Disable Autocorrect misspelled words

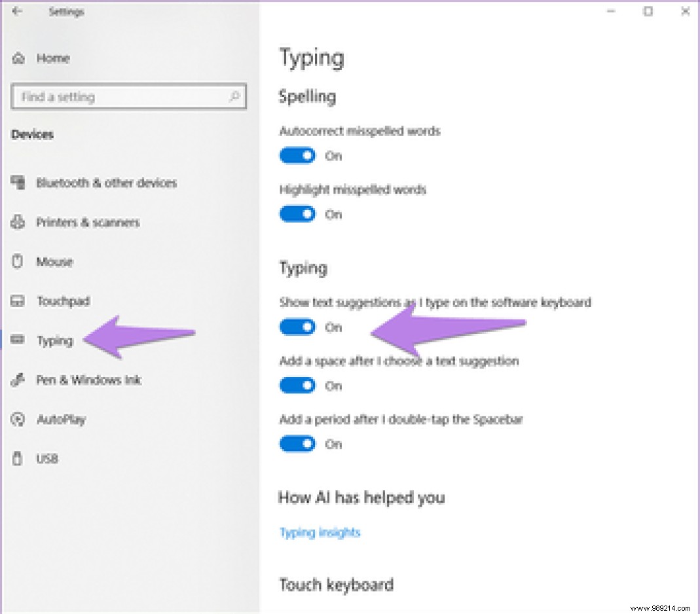click(297, 155)
